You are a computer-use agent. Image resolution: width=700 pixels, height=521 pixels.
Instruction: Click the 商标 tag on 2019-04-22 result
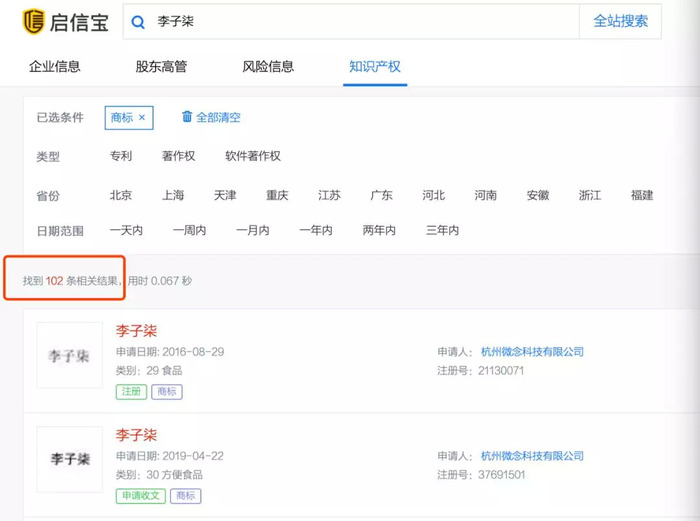pos(186,496)
